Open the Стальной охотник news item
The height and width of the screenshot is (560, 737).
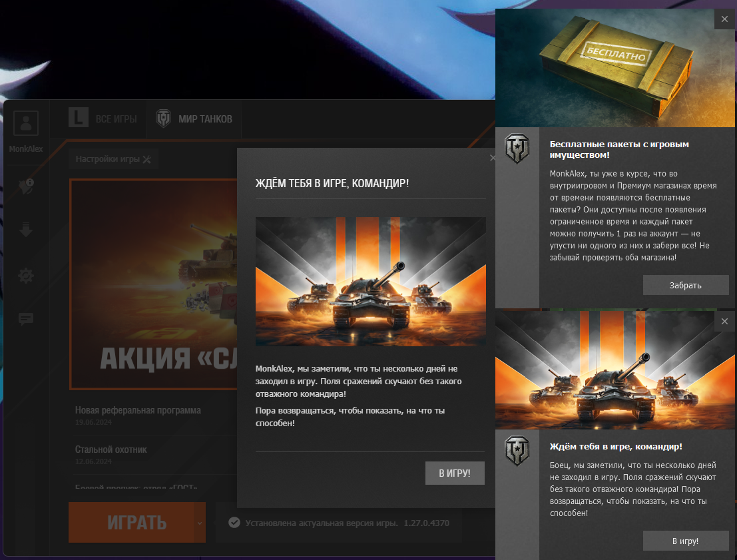point(111,449)
